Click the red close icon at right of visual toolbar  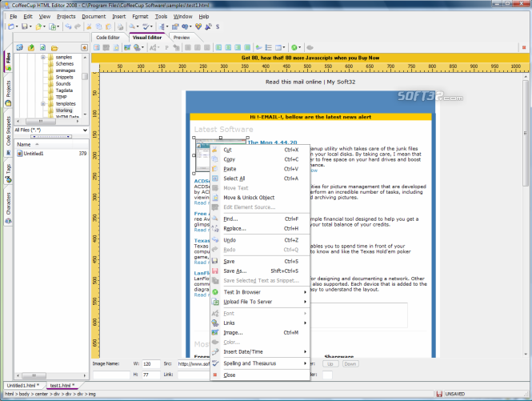524,47
